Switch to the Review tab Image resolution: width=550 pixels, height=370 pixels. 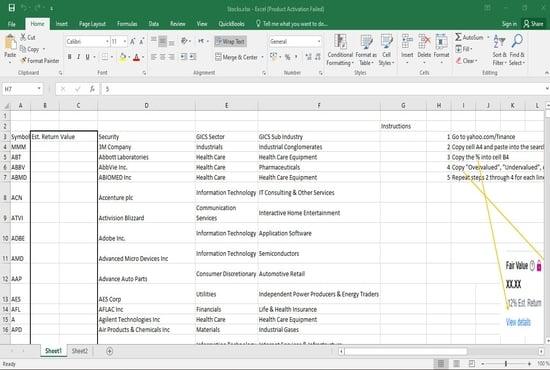177,24
